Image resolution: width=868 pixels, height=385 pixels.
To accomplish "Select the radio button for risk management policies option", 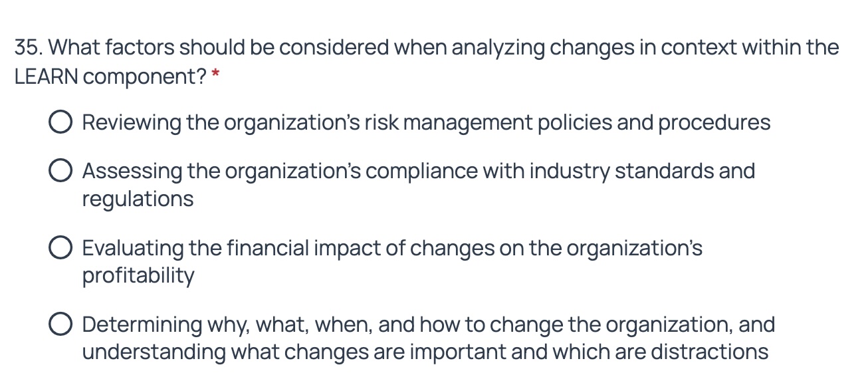I will (61, 122).
